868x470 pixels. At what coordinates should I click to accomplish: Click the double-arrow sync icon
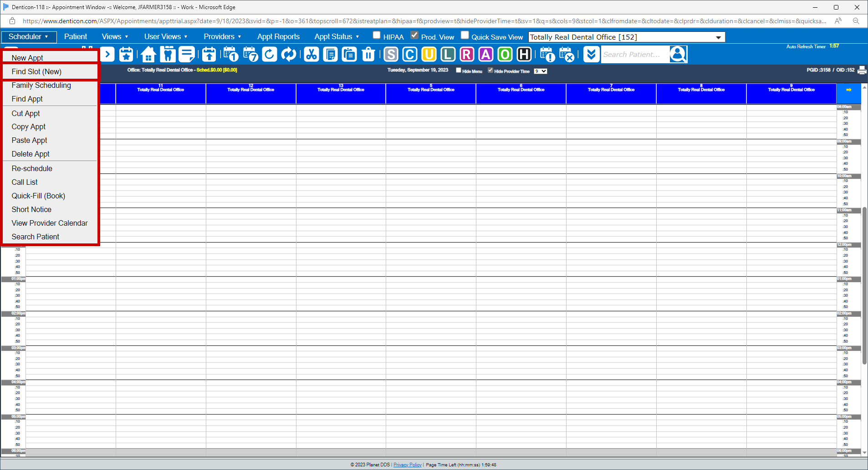289,54
